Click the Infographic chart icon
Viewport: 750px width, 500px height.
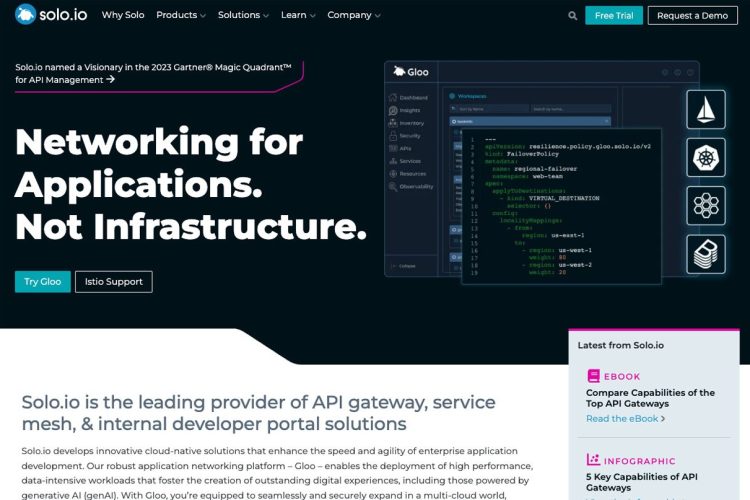[593, 460]
